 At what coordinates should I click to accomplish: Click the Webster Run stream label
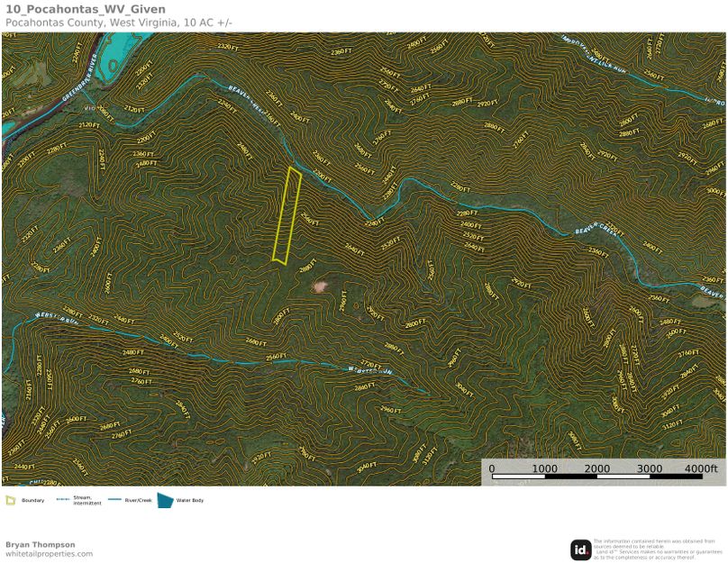[x=372, y=369]
